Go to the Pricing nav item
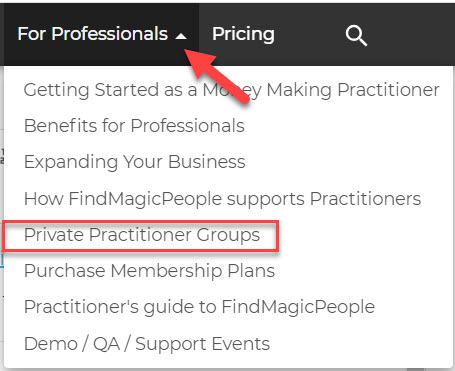Image resolution: width=455 pixels, height=371 pixels. click(243, 34)
